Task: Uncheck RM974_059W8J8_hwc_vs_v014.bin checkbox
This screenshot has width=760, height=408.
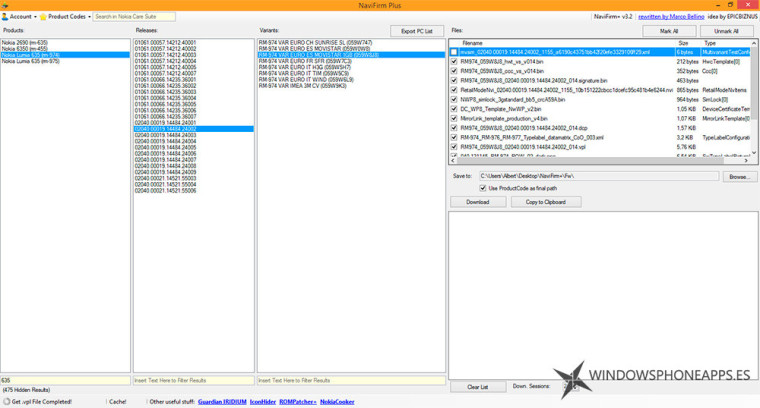Action: point(454,62)
